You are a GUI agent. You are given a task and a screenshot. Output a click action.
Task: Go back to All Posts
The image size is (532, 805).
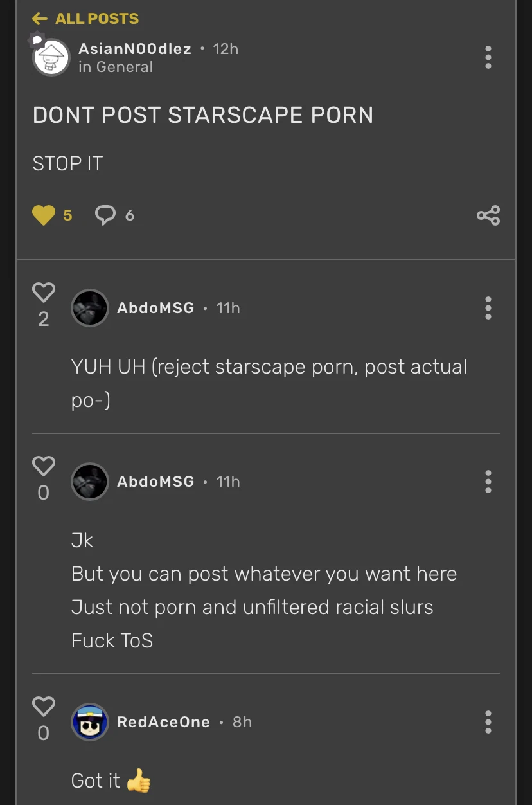tap(85, 19)
